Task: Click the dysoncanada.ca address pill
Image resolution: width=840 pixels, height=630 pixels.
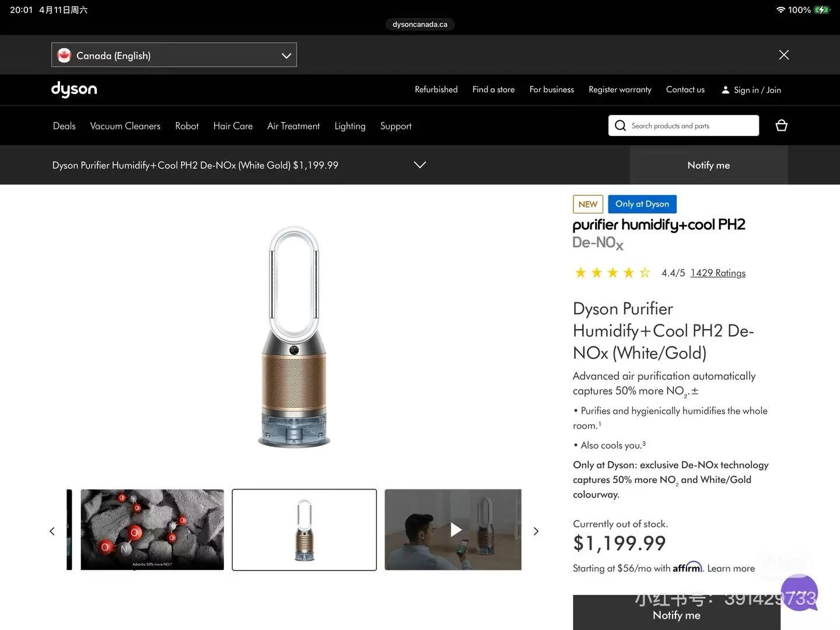Action: (420, 24)
